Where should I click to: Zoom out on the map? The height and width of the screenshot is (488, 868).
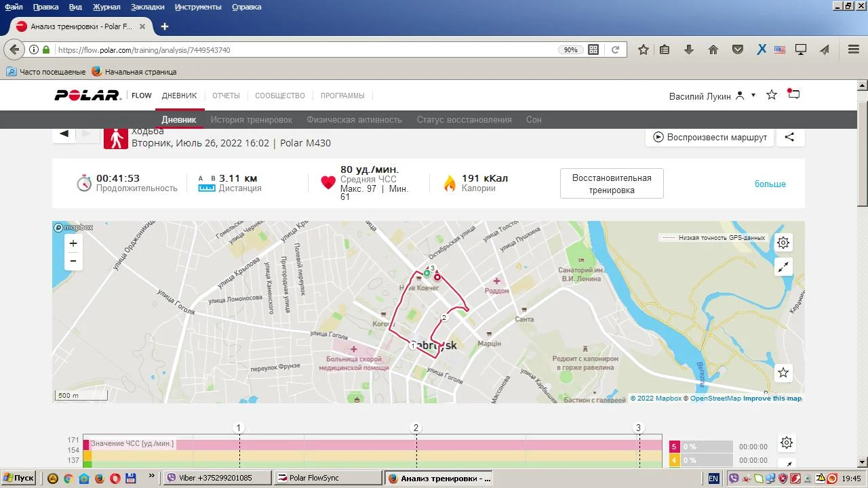point(73,261)
